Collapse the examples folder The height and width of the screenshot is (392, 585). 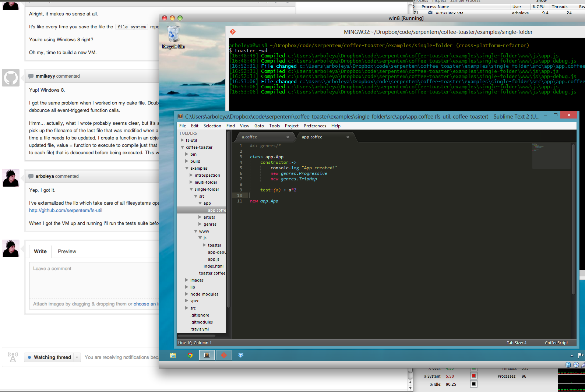pos(187,168)
